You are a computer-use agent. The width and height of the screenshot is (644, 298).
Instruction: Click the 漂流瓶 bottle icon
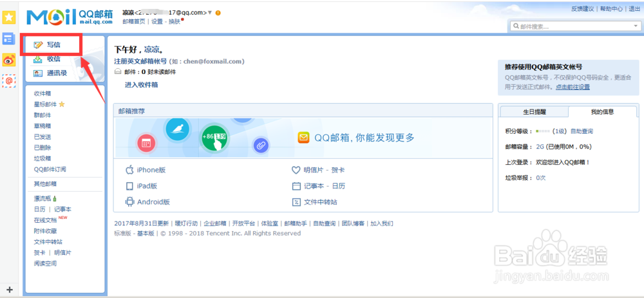[55, 198]
